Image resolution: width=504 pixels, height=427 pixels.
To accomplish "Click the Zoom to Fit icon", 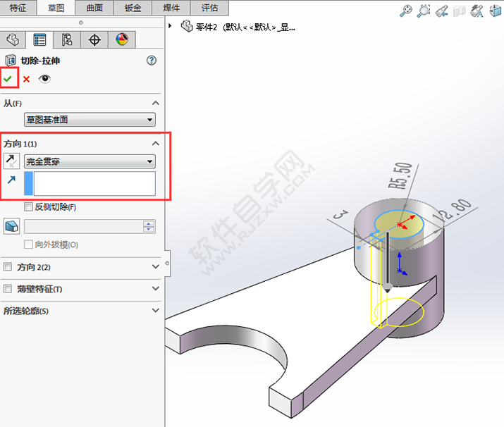I will pos(405,11).
